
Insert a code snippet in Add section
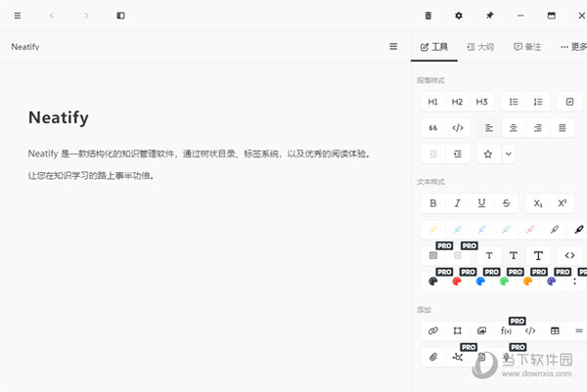[x=530, y=330]
